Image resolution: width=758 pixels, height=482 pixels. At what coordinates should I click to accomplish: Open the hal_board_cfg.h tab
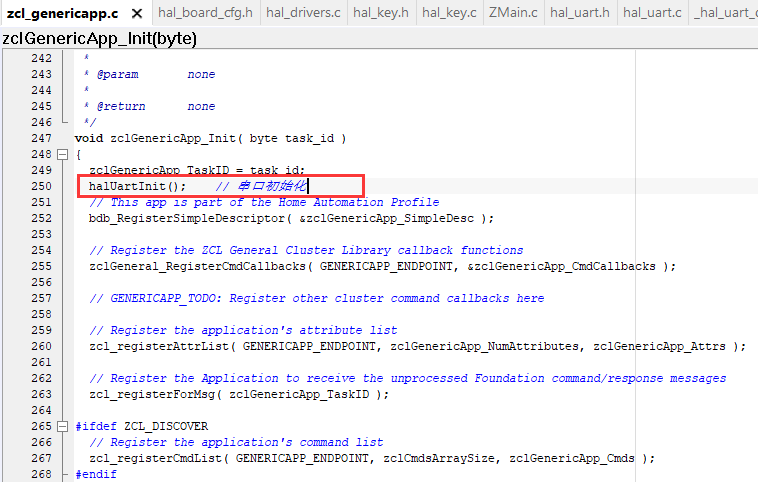coord(205,13)
